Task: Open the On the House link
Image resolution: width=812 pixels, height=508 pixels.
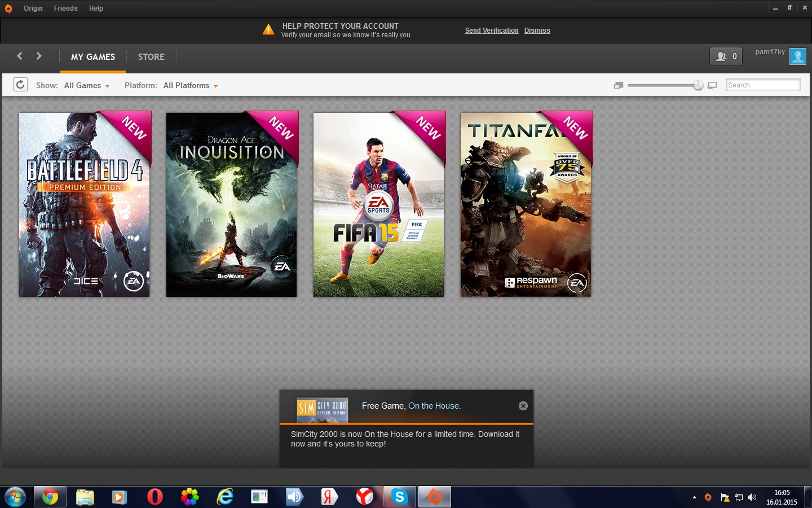Action: tap(434, 406)
